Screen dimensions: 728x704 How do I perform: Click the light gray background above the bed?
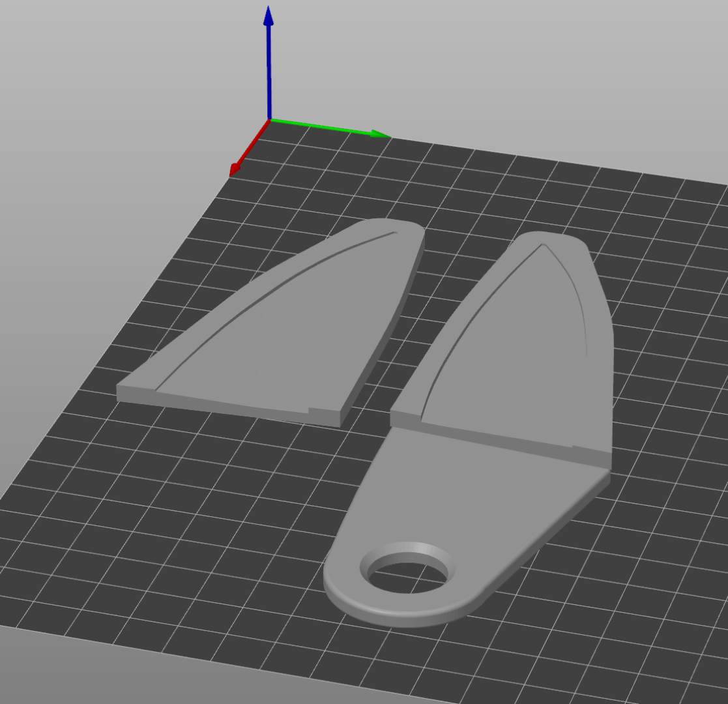(x=521, y=65)
